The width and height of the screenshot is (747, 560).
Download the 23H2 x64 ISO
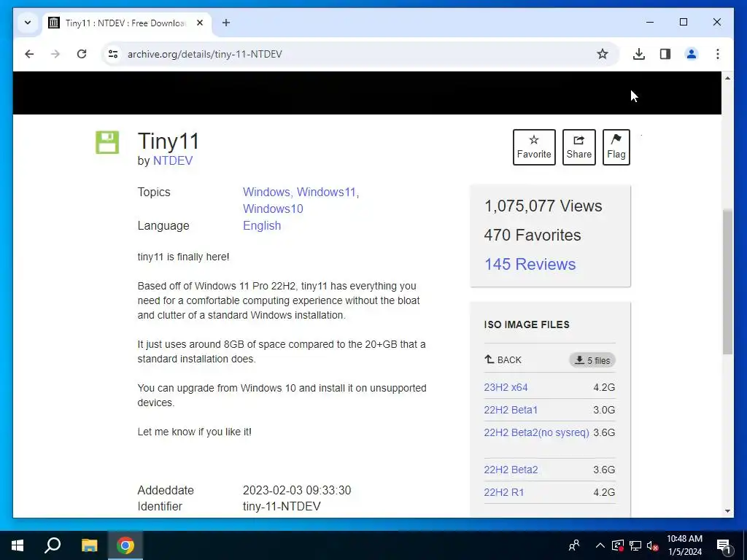[x=506, y=387]
